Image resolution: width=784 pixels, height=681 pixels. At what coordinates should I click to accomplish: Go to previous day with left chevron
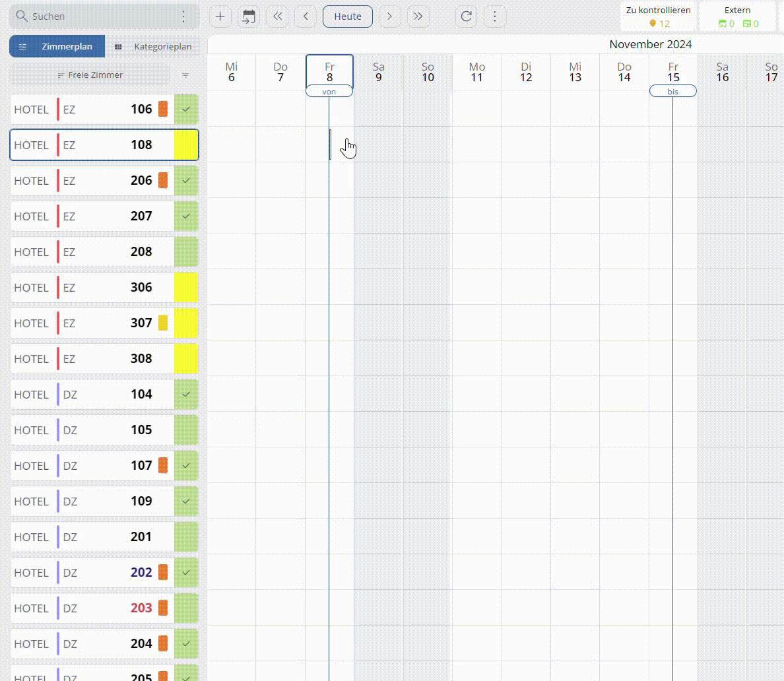pyautogui.click(x=306, y=16)
